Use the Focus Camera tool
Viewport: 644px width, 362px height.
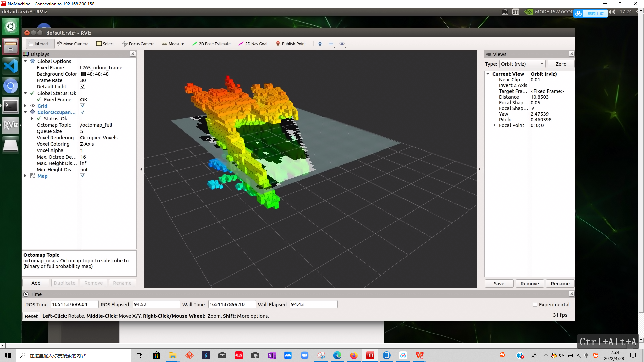pyautogui.click(x=138, y=44)
